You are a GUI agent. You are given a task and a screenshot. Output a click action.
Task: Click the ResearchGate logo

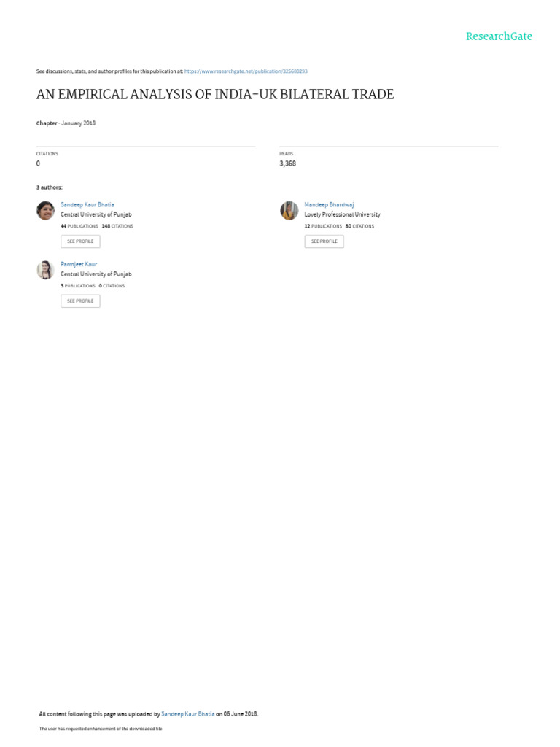pyautogui.click(x=499, y=36)
